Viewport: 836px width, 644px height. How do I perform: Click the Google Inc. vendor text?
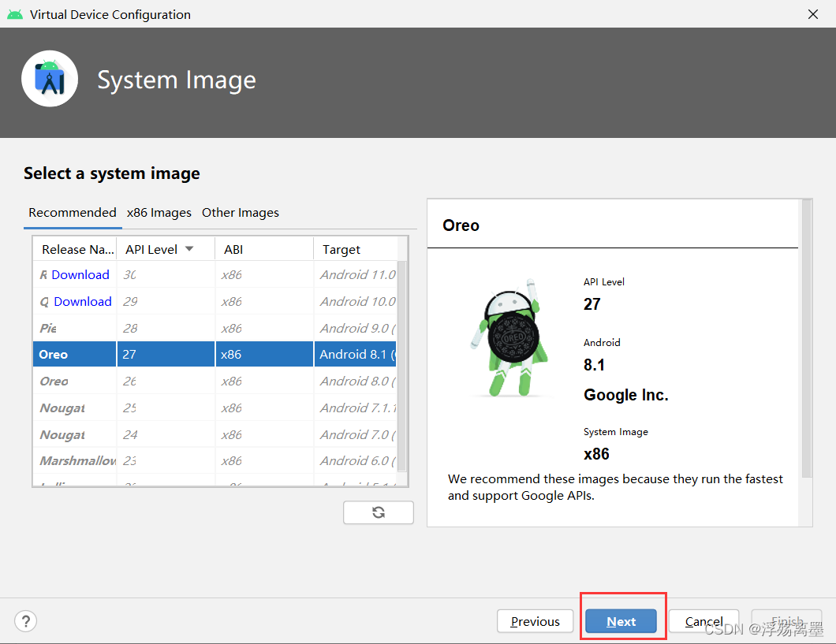point(626,395)
